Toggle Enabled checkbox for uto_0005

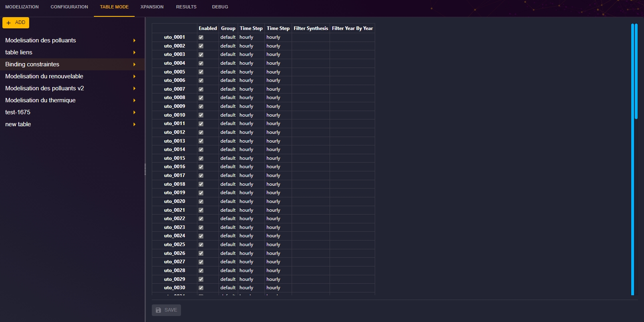[x=201, y=72]
